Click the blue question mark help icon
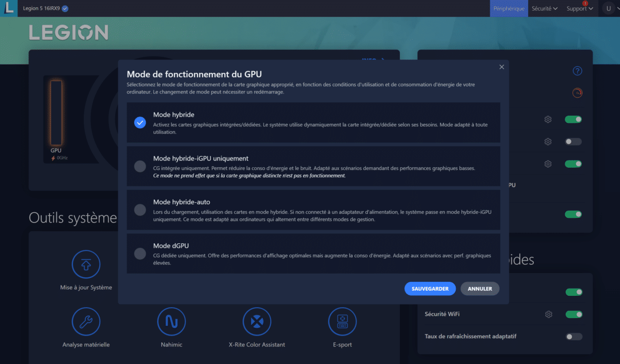 pyautogui.click(x=578, y=71)
